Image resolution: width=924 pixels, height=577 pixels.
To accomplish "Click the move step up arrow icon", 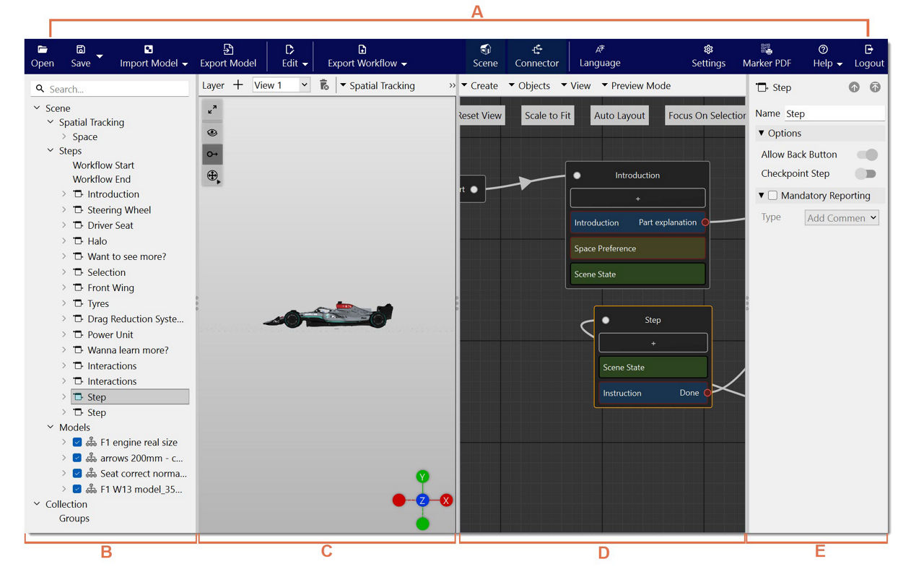I will coord(854,87).
